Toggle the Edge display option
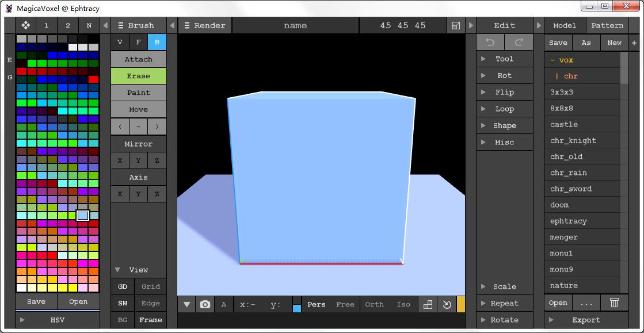The width and height of the screenshot is (644, 333). [x=151, y=303]
